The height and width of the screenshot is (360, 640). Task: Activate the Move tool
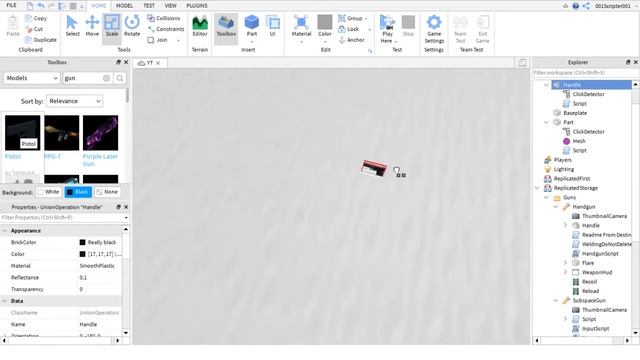92,26
